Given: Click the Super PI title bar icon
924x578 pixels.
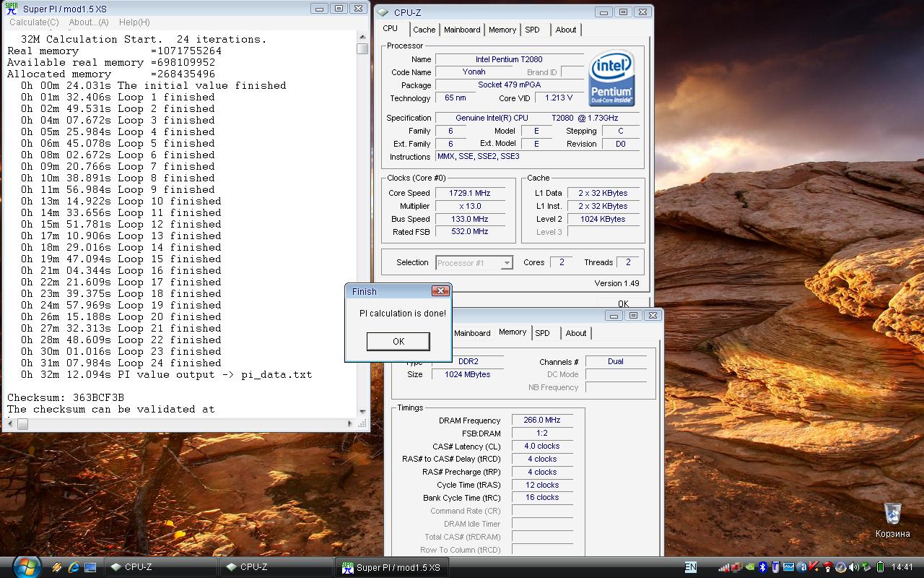Looking at the screenshot, I should point(12,9).
